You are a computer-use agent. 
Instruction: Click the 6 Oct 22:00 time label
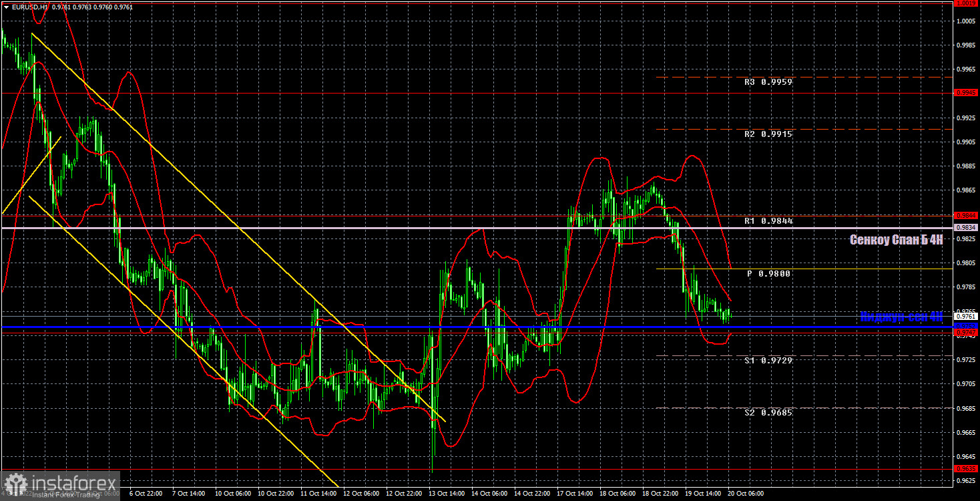[x=144, y=494]
